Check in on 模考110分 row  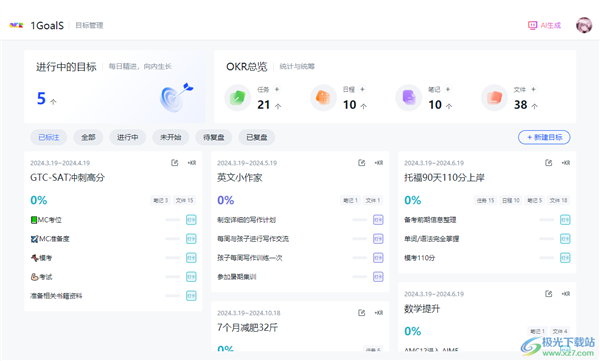click(x=565, y=258)
